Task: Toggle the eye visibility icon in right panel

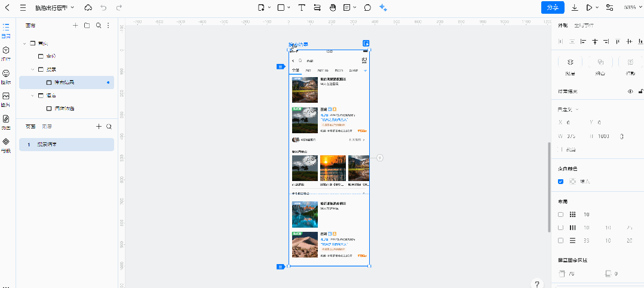Action: pyautogui.click(x=630, y=91)
